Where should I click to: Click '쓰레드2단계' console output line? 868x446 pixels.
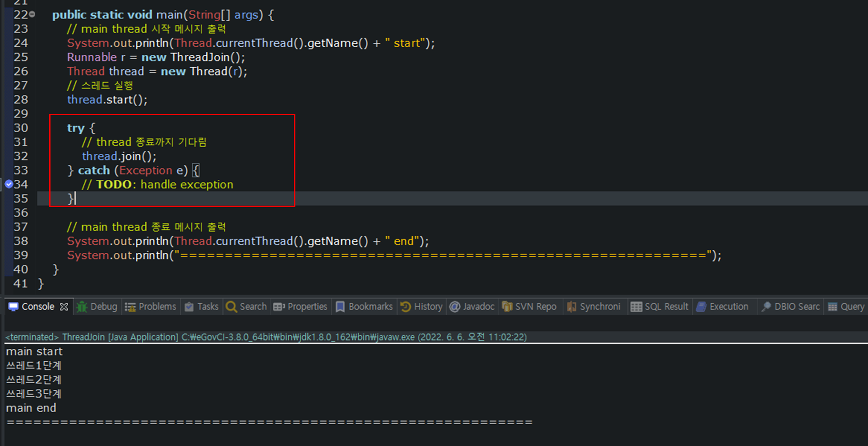pos(34,380)
